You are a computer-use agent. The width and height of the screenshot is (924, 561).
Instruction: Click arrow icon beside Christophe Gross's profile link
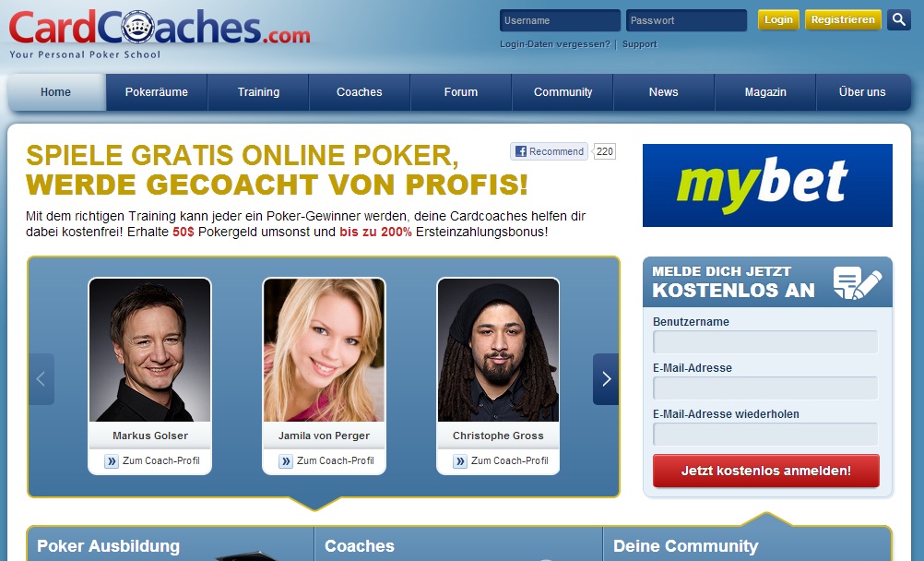tap(460, 461)
